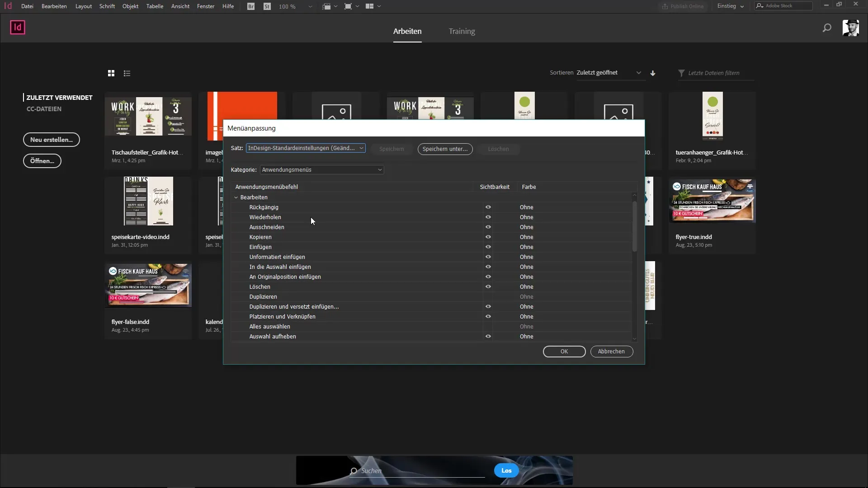Open Adobe Bridge via Br icon
The image size is (868, 488).
[x=251, y=6]
